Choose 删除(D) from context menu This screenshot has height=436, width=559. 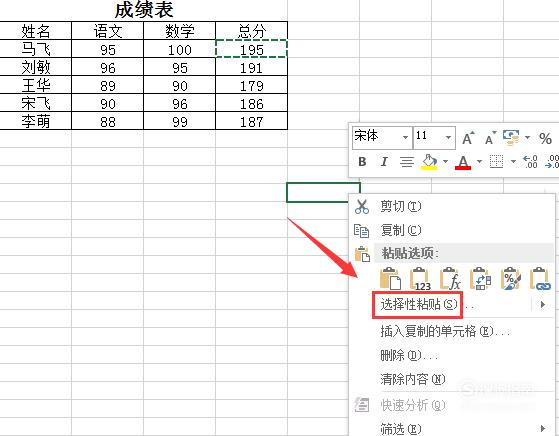click(x=452, y=355)
